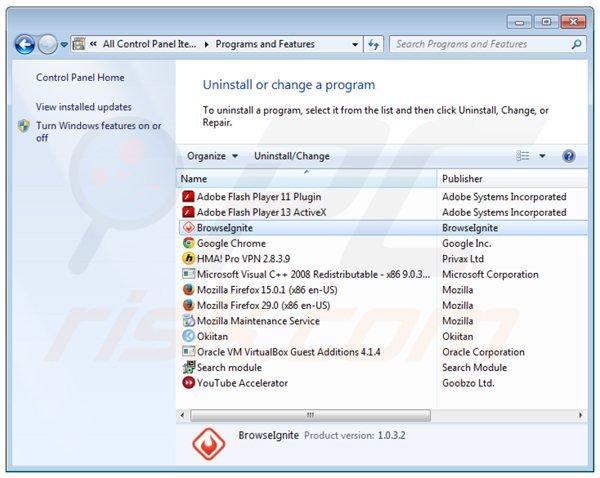Viewport: 600px width, 478px height.
Task: Click the BrowseIgnite list icon
Action: tap(188, 228)
